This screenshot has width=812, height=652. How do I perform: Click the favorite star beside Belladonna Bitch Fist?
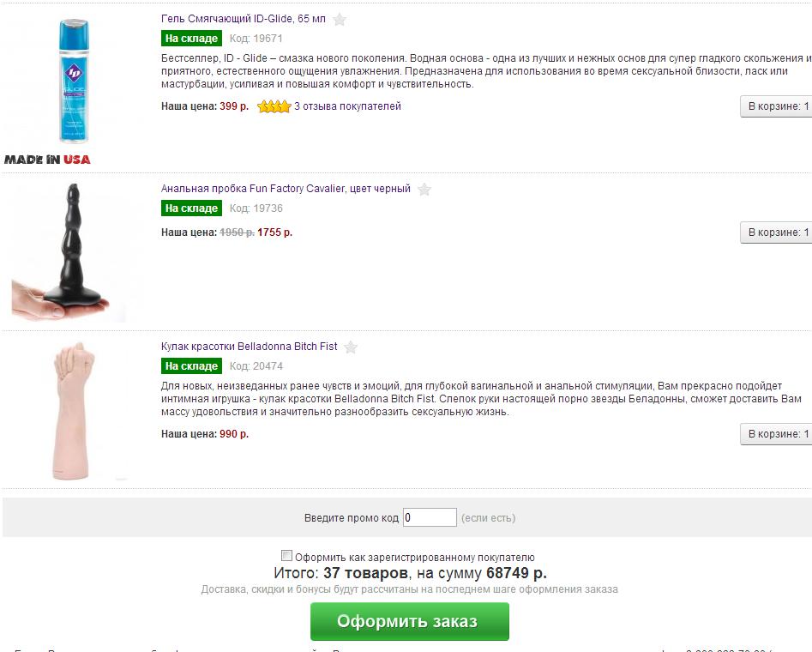(x=351, y=347)
